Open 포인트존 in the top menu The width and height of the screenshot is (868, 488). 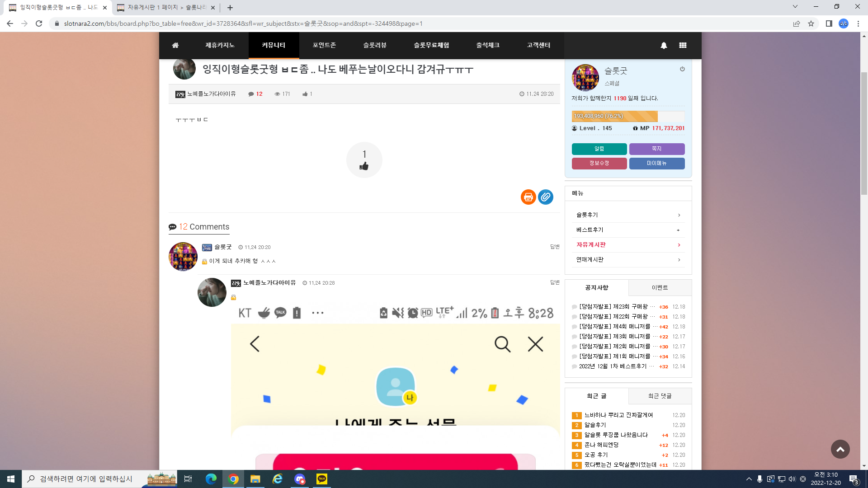point(324,45)
